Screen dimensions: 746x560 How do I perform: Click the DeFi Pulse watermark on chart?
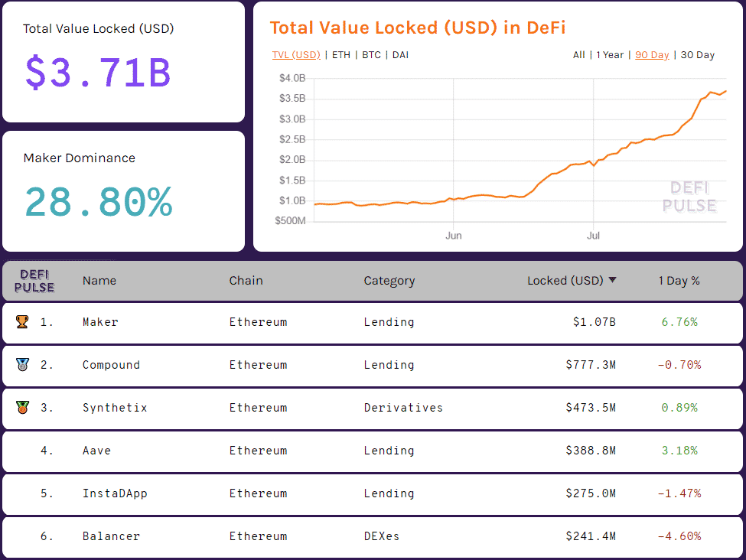pyautogui.click(x=689, y=197)
